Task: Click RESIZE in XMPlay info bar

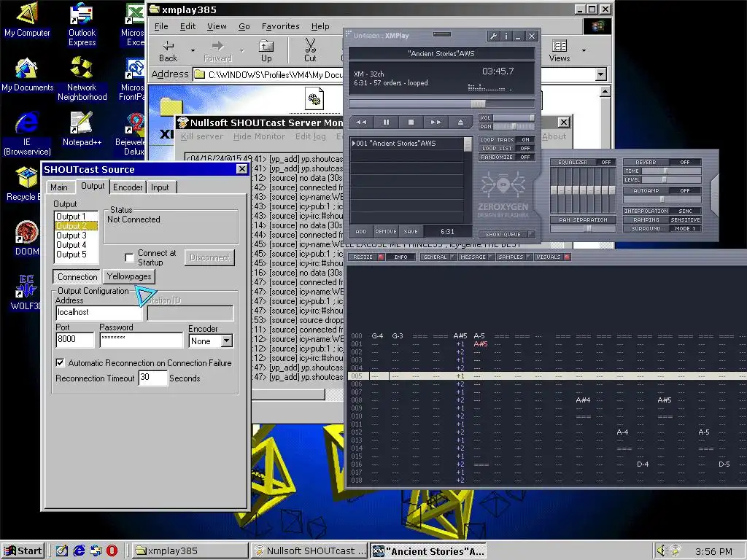Action: 366,257
